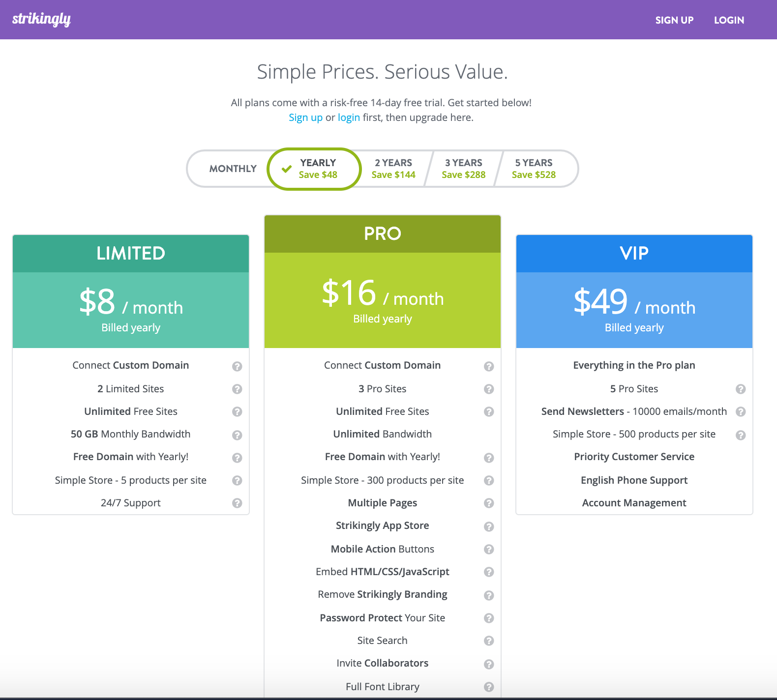Click the blue "login" text link

click(x=349, y=117)
